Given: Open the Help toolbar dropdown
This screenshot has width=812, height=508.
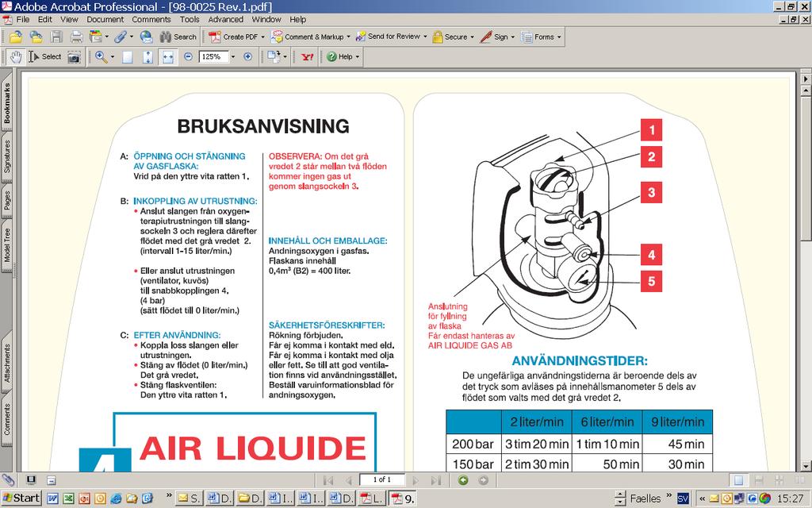Looking at the screenshot, I should pyautogui.click(x=343, y=57).
